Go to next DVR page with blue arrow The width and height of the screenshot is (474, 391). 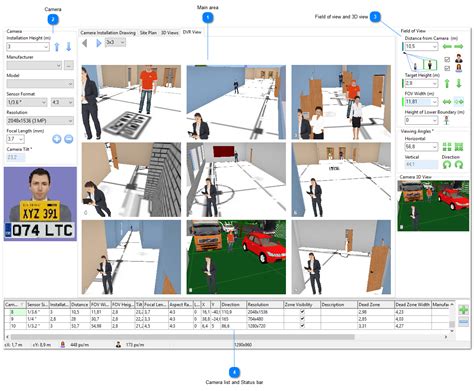click(x=98, y=43)
